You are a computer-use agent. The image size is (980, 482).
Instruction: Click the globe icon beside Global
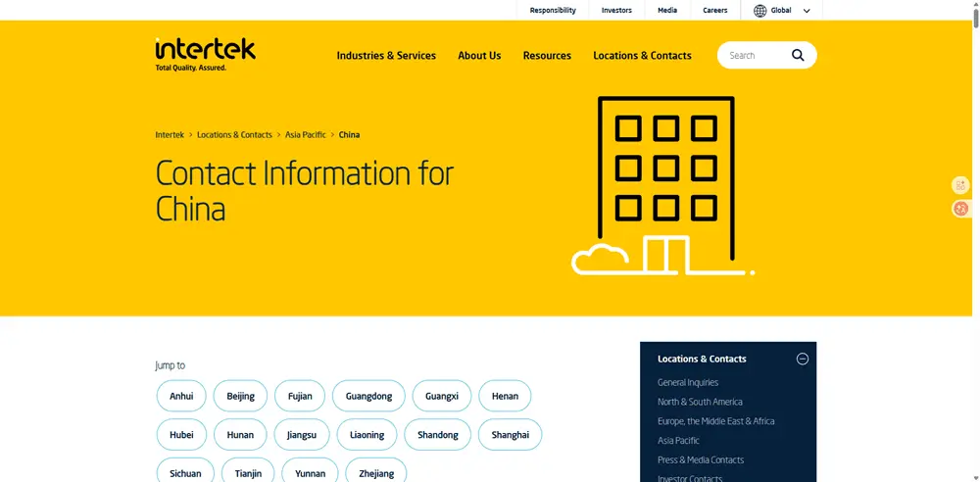click(760, 11)
